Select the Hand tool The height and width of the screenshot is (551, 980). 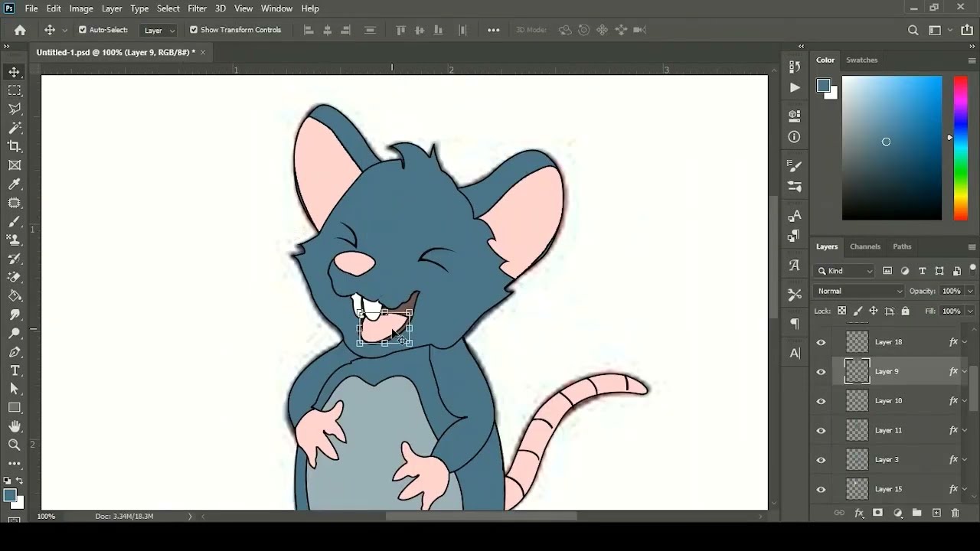[15, 426]
